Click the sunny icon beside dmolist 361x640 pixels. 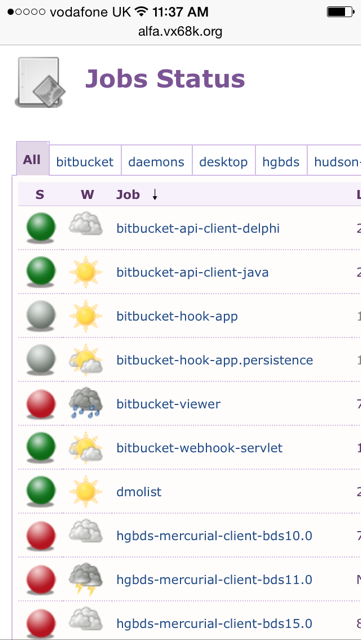(85, 491)
